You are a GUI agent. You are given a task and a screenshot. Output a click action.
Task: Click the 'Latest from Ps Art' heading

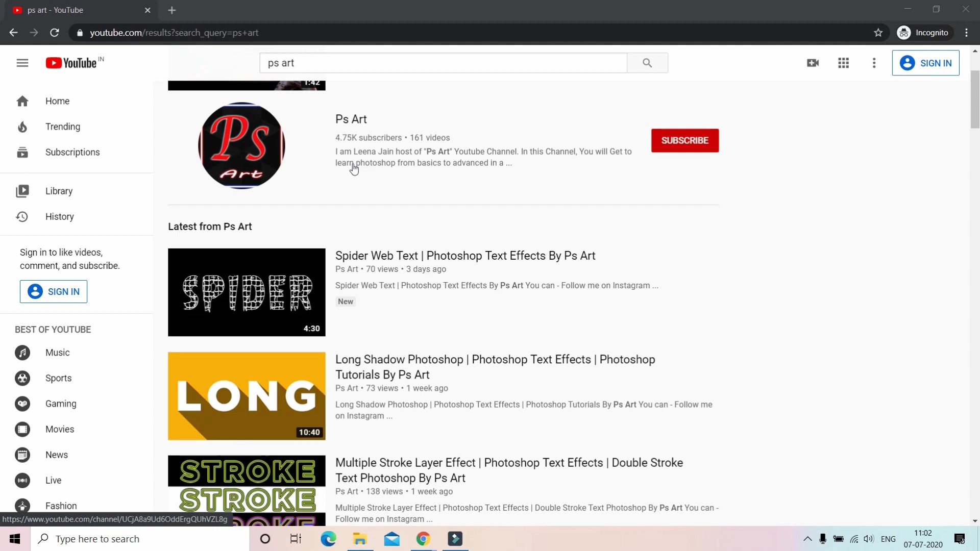pyautogui.click(x=210, y=227)
